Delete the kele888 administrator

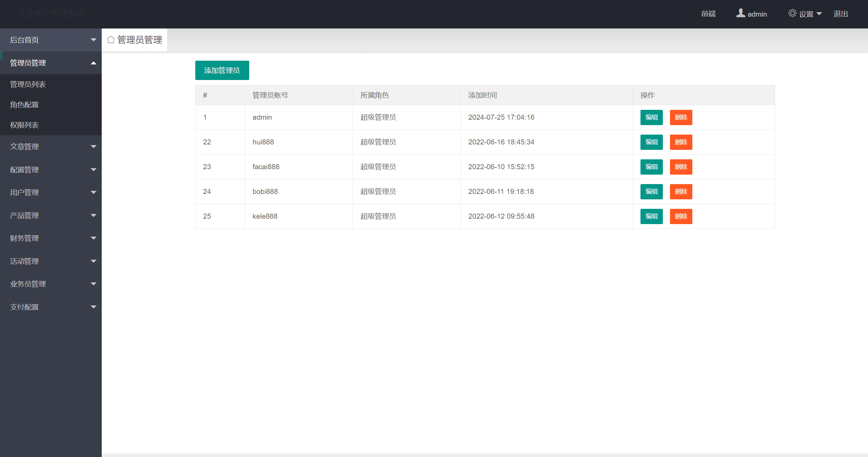(681, 216)
